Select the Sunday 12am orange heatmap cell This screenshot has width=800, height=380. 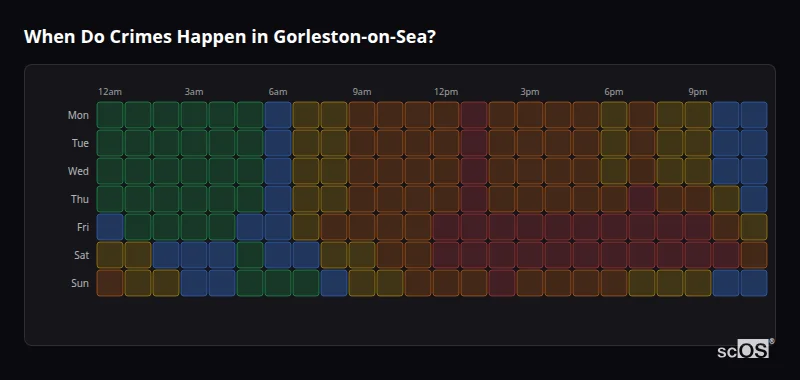(110, 283)
